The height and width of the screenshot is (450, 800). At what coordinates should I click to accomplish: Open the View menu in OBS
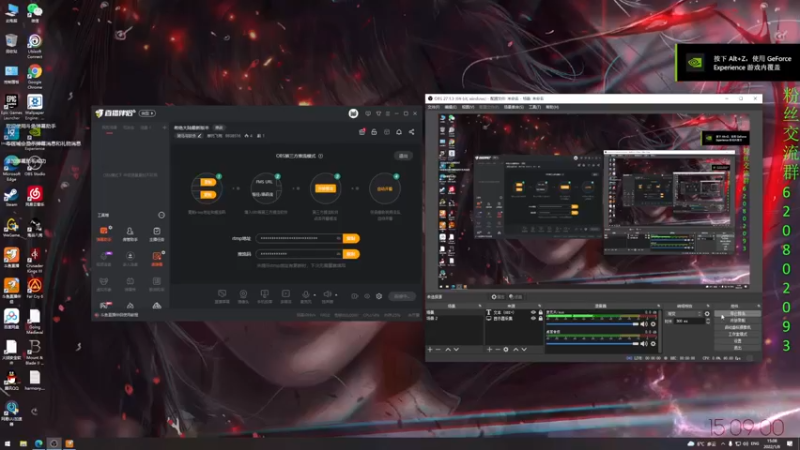coord(468,107)
